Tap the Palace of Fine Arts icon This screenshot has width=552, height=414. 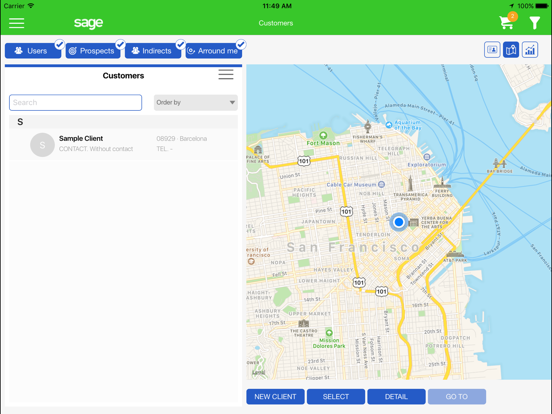[x=258, y=150]
